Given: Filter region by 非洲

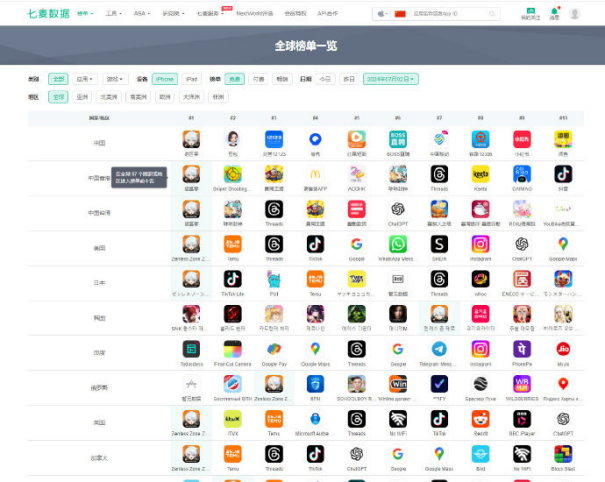Looking at the screenshot, I should click(x=218, y=97).
